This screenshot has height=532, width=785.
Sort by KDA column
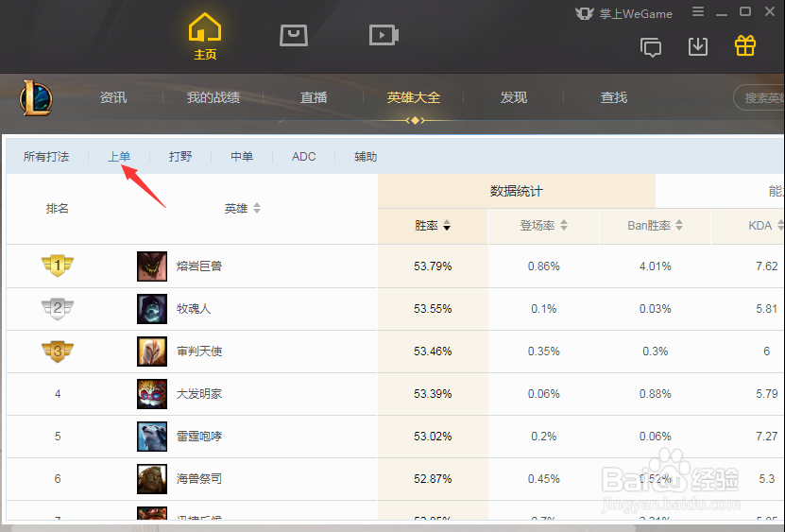(x=766, y=226)
